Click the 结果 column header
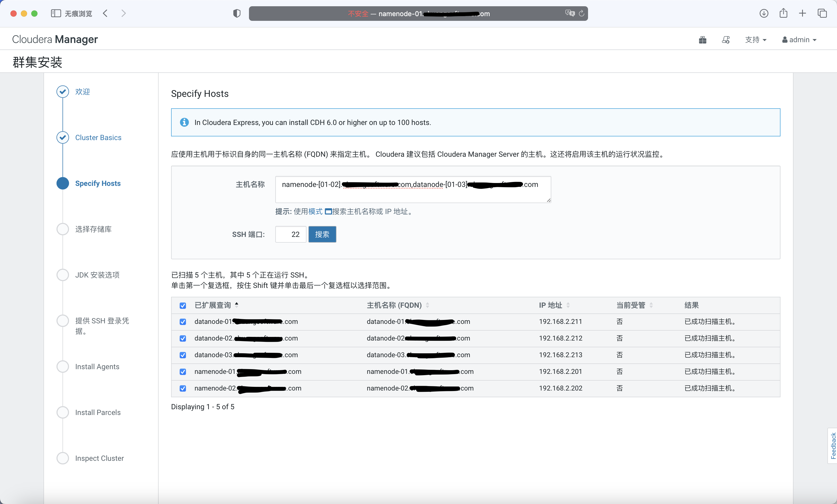837x504 pixels. click(691, 305)
